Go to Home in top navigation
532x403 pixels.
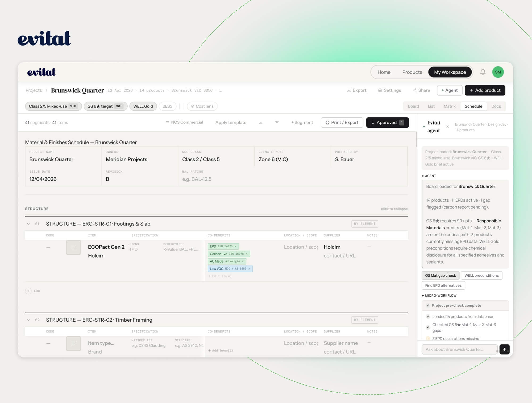tap(384, 72)
